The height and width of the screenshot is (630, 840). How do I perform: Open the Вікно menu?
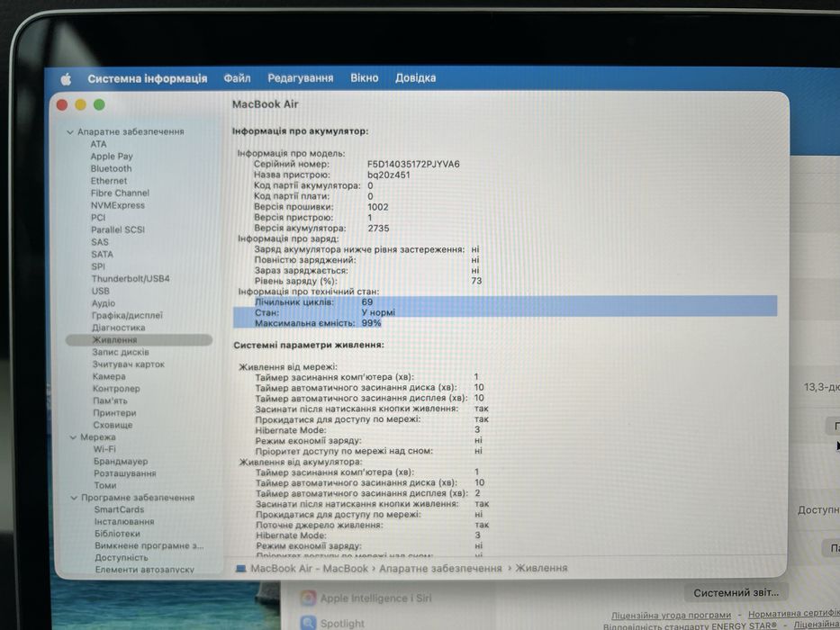pyautogui.click(x=365, y=78)
